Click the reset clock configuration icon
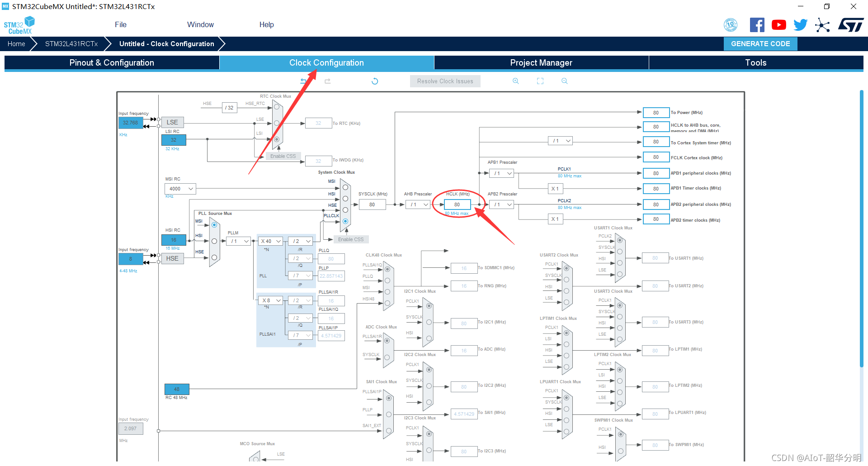This screenshot has width=868, height=466. point(375,81)
